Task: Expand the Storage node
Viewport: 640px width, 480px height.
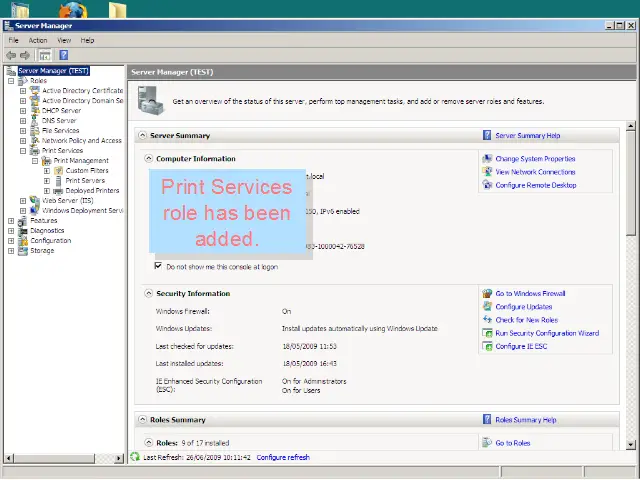Action: coord(11,251)
